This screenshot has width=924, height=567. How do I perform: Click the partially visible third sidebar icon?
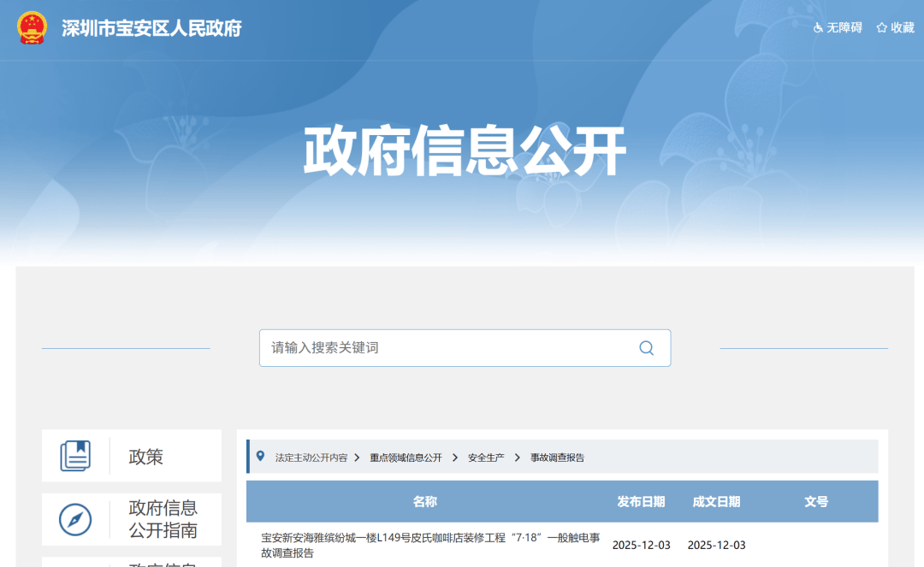(75, 563)
